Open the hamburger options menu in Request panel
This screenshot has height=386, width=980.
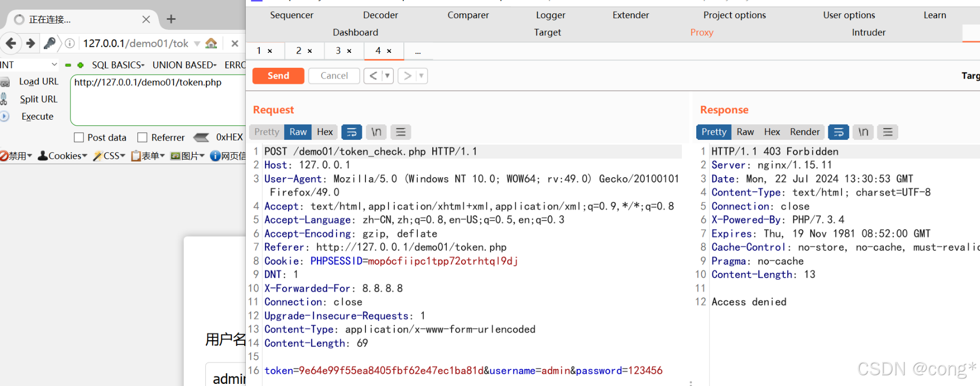pyautogui.click(x=401, y=132)
